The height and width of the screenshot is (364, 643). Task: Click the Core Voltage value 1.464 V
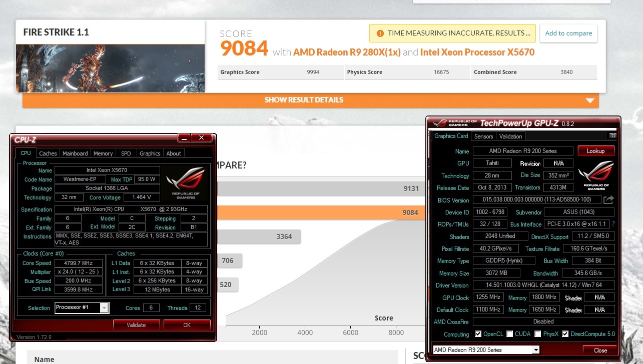(143, 197)
